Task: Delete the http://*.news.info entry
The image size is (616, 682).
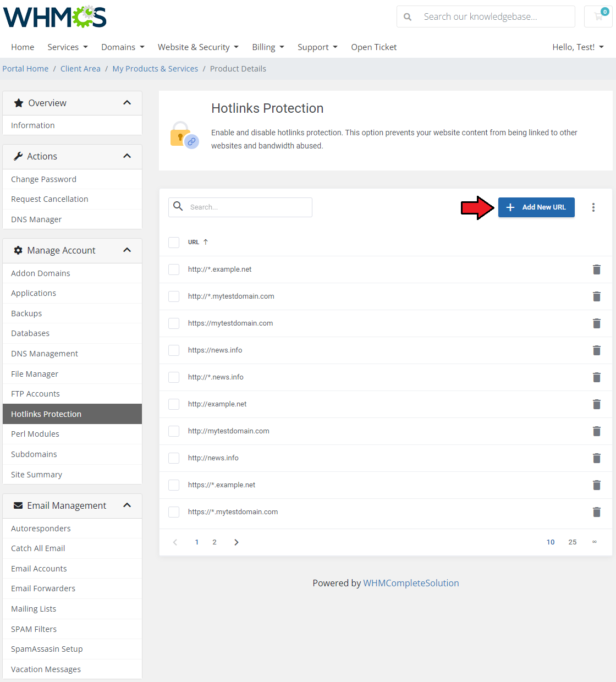Action: (597, 377)
